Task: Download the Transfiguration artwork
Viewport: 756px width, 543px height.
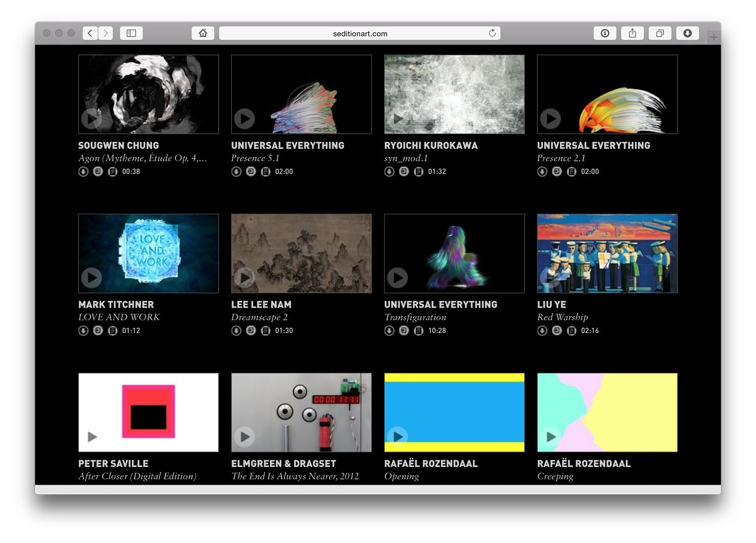Action: pos(389,330)
